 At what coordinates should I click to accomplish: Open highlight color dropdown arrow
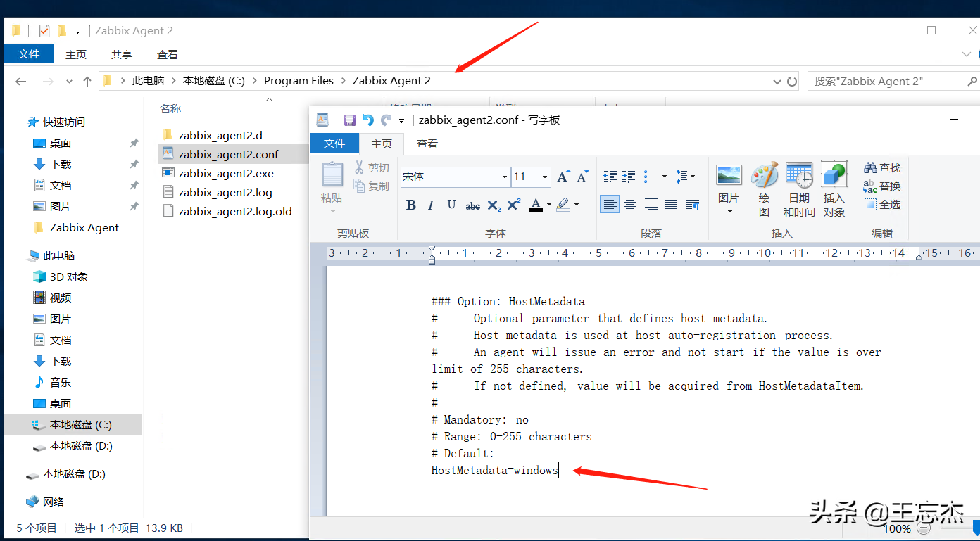point(577,205)
